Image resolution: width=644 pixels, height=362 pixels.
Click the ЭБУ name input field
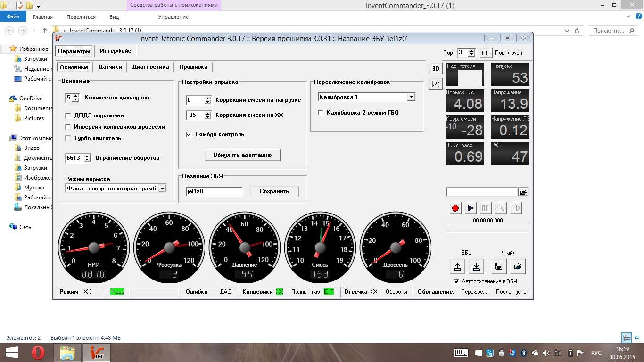click(x=214, y=191)
